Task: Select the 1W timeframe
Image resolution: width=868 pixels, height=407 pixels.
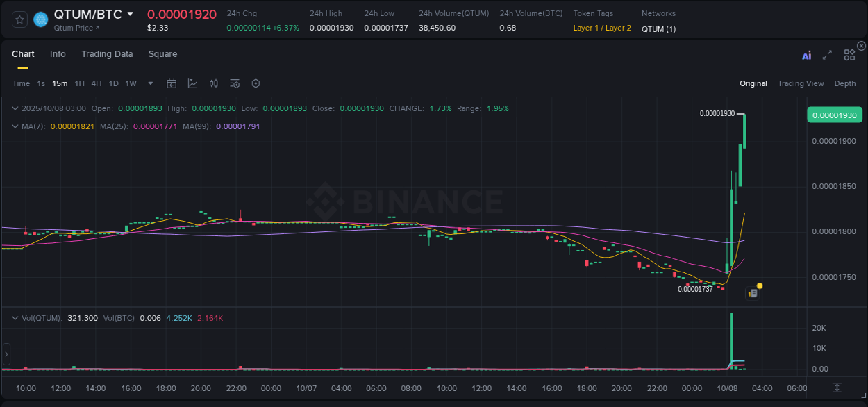Action: pos(131,83)
